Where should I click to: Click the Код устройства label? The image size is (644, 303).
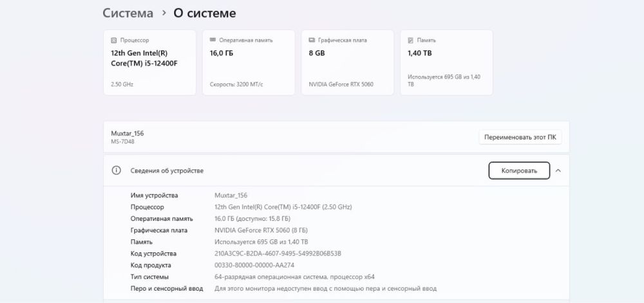[154, 253]
